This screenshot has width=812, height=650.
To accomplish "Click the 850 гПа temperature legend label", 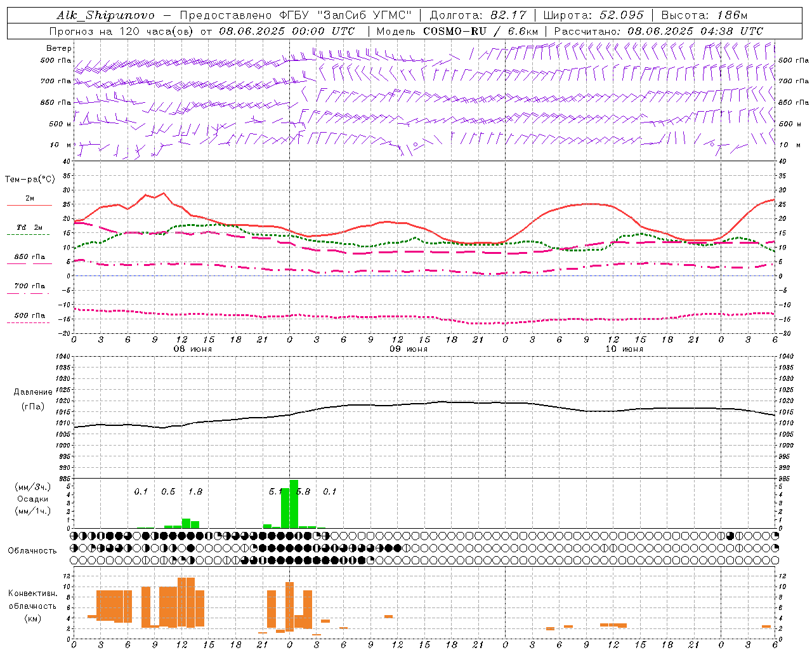I will [30, 257].
